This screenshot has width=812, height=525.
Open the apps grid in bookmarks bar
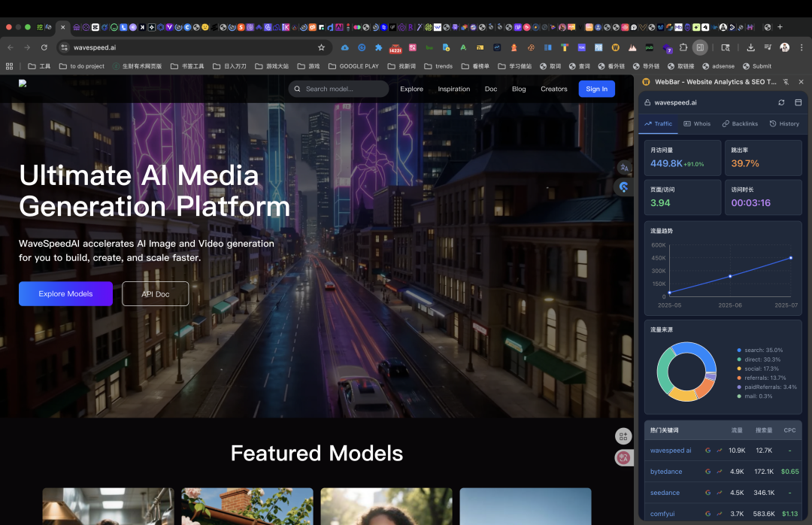9,66
